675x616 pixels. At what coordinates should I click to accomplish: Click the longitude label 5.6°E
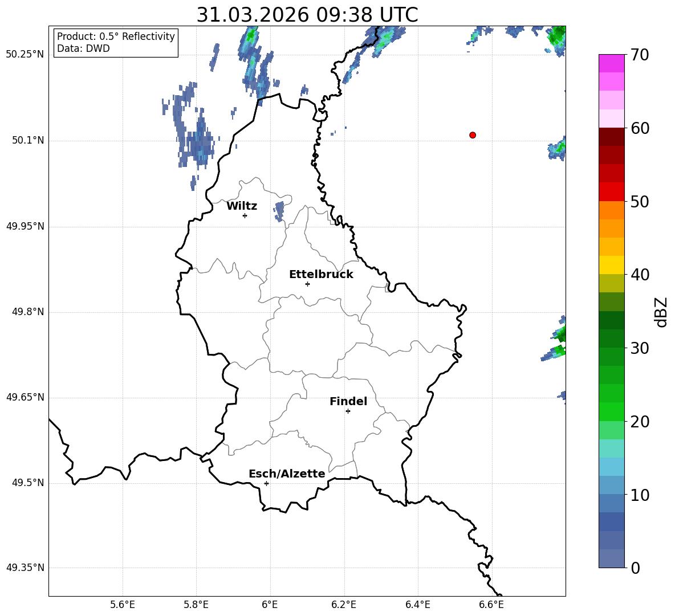click(x=123, y=605)
